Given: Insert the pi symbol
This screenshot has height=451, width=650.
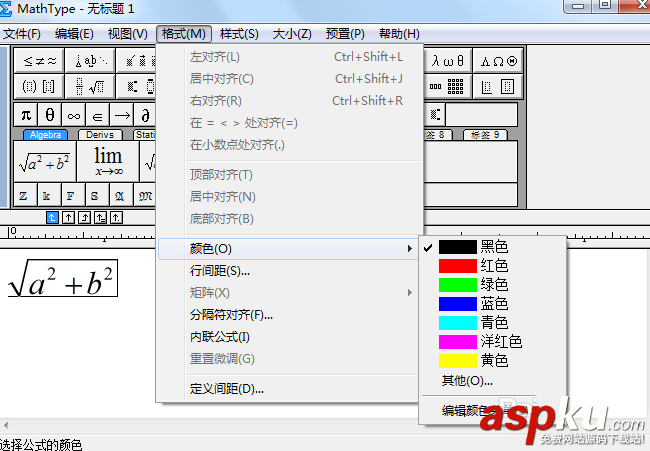Looking at the screenshot, I should click(x=26, y=115).
